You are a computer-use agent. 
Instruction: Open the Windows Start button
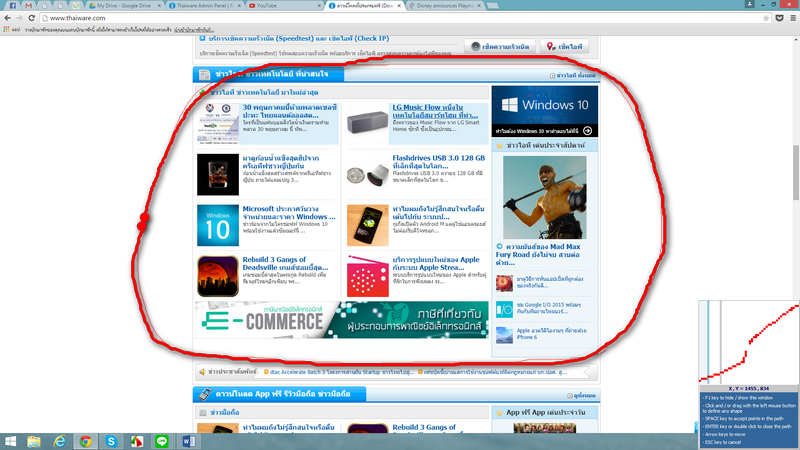point(10,441)
